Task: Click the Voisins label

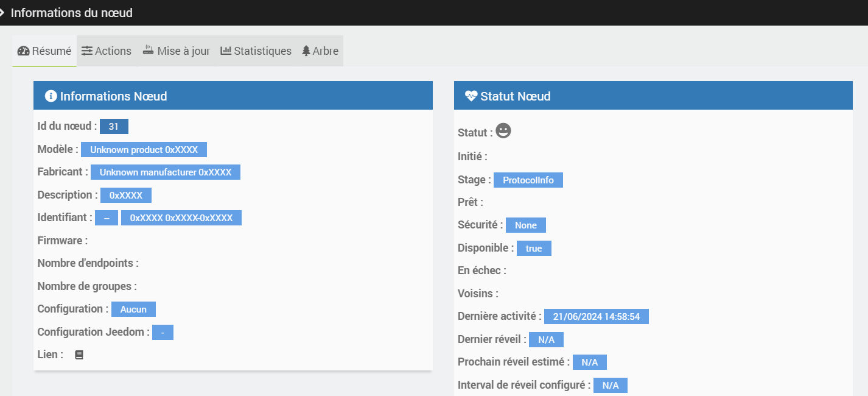Action: [478, 294]
